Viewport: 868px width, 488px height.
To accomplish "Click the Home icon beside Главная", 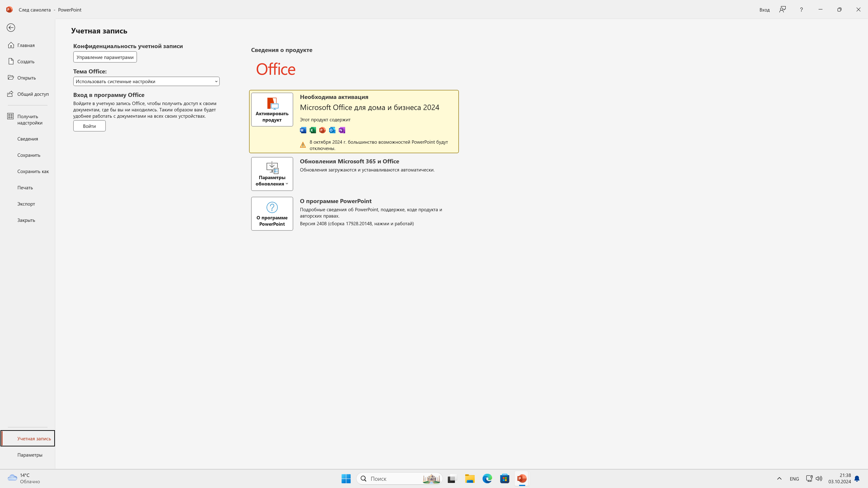I will tap(11, 45).
